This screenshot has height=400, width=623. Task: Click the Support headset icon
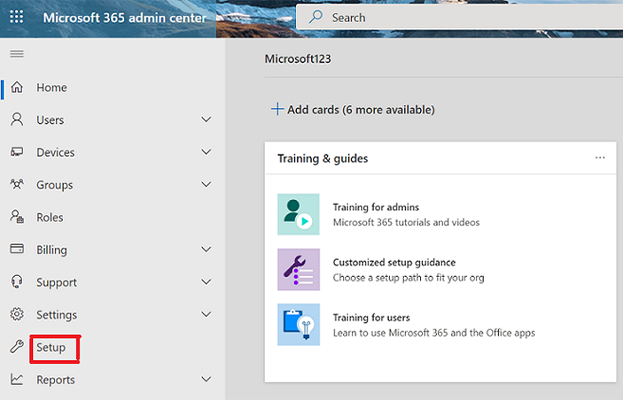tap(17, 282)
